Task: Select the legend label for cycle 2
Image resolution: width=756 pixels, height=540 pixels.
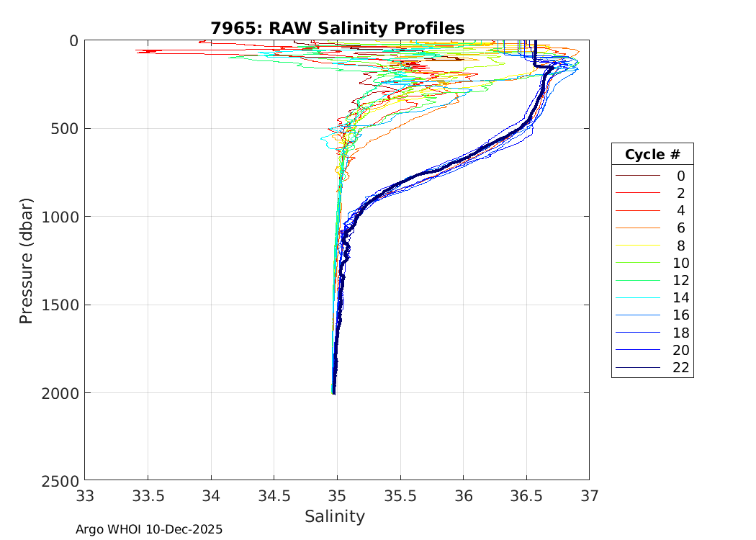Action: pyautogui.click(x=680, y=193)
